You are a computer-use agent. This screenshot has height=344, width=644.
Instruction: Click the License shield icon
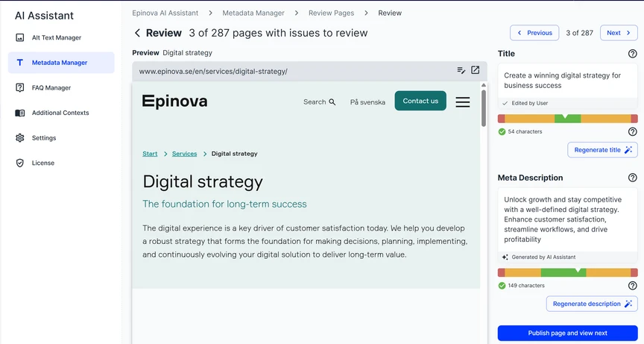[19, 163]
